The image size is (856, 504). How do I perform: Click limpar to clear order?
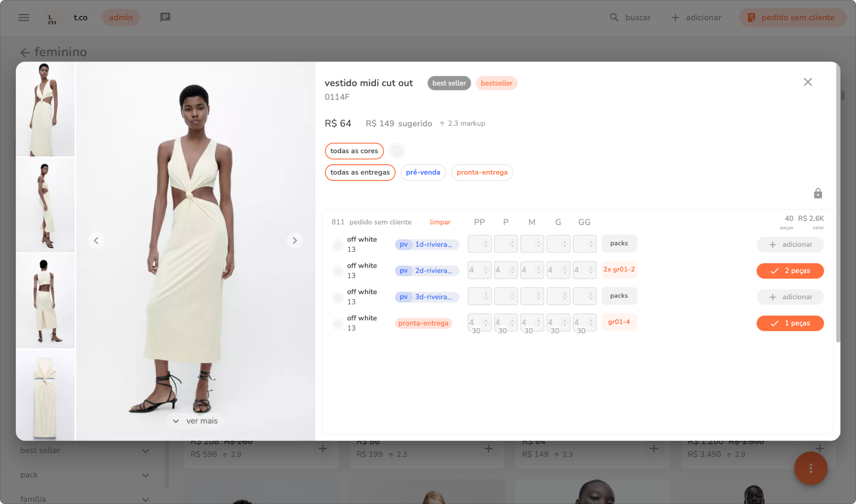coord(440,222)
